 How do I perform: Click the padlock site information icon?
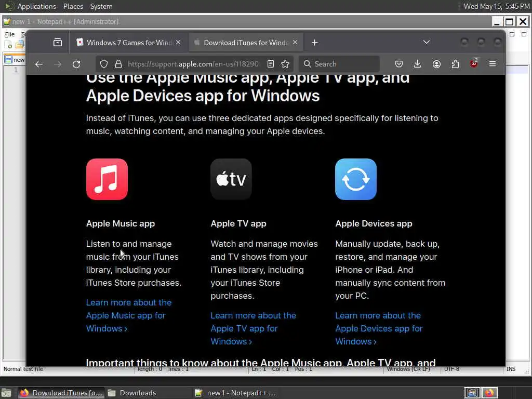tap(118, 64)
